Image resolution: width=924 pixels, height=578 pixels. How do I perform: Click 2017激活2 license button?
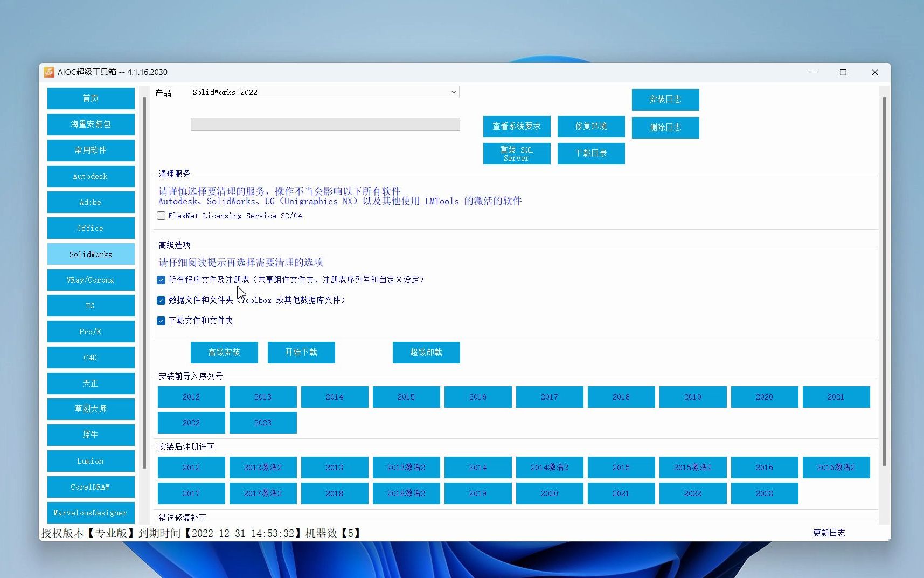coord(263,493)
